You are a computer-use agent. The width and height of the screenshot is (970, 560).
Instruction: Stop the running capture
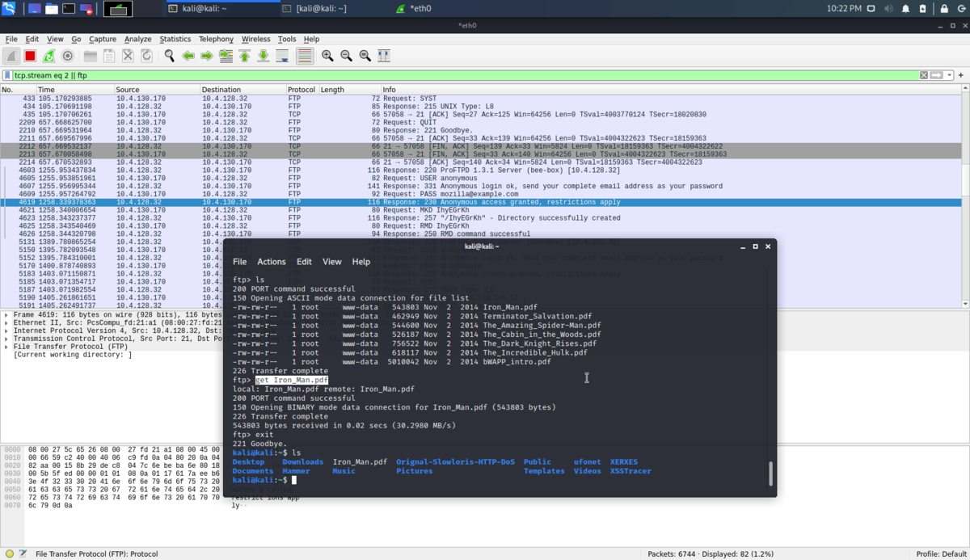[30, 55]
